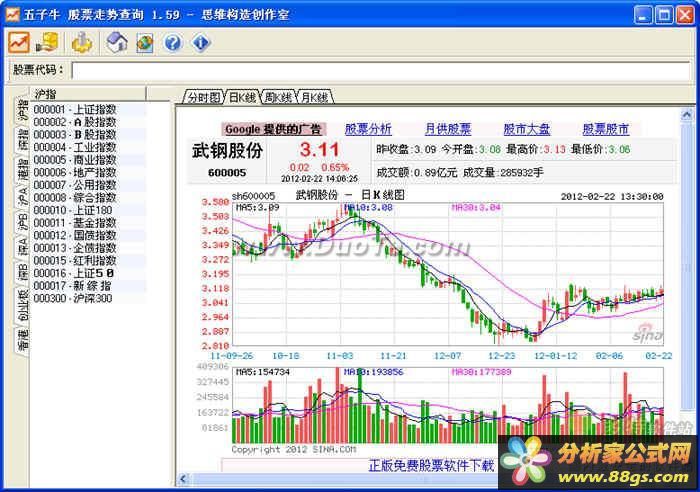Click the stock code 600005 text
The width and height of the screenshot is (700, 492).
(227, 172)
